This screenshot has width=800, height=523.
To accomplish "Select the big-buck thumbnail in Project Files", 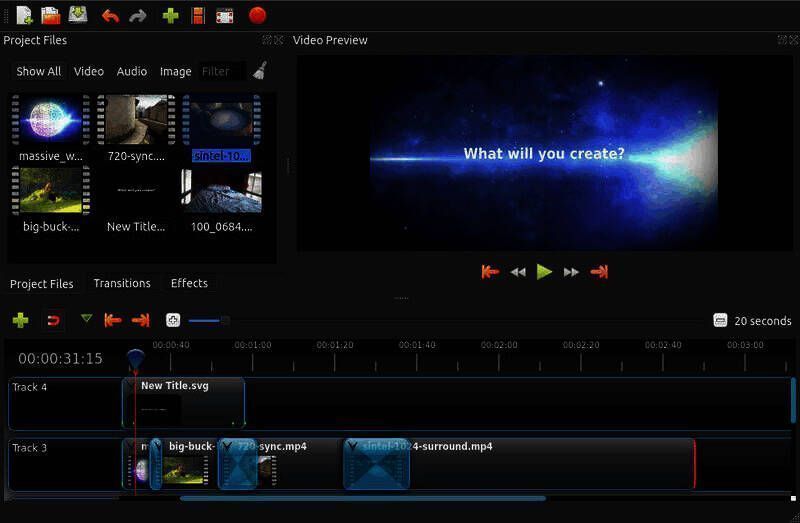I will point(51,191).
